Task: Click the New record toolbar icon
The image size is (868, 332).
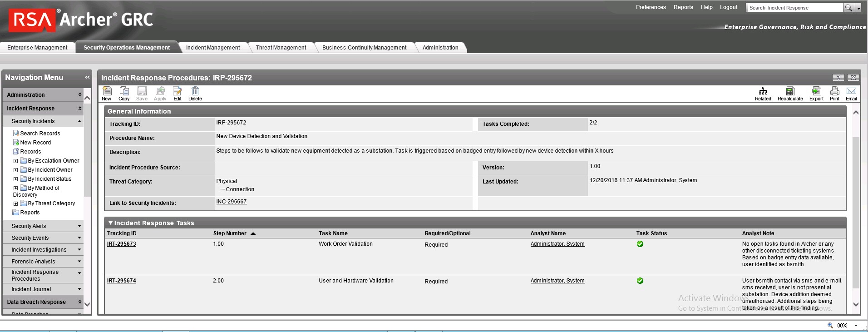Action: pos(107,94)
